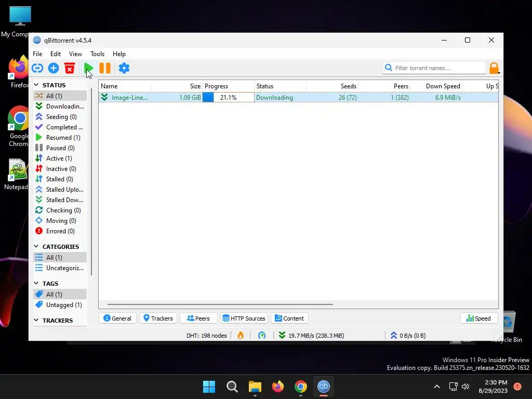Open the Tools menu
This screenshot has width=532, height=399.
point(97,54)
